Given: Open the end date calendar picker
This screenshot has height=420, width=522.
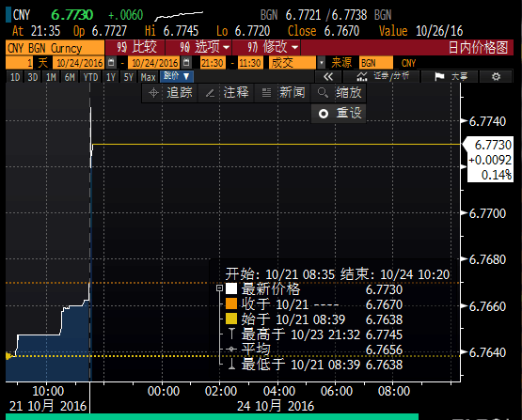Looking at the screenshot, I should click(x=187, y=63).
